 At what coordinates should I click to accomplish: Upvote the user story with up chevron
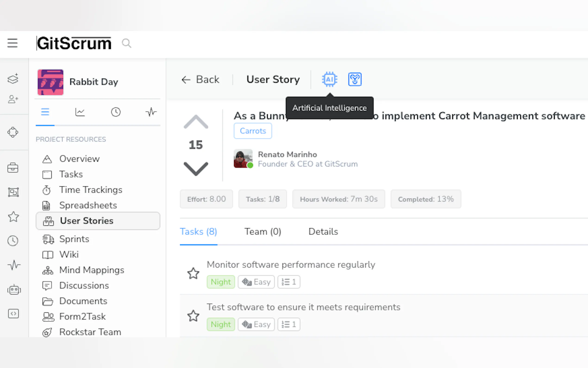pos(196,122)
